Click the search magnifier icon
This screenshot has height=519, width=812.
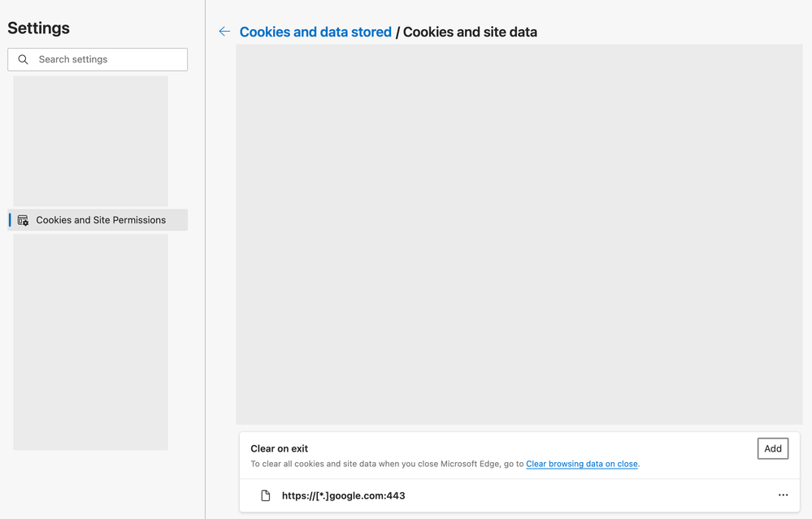coord(24,59)
